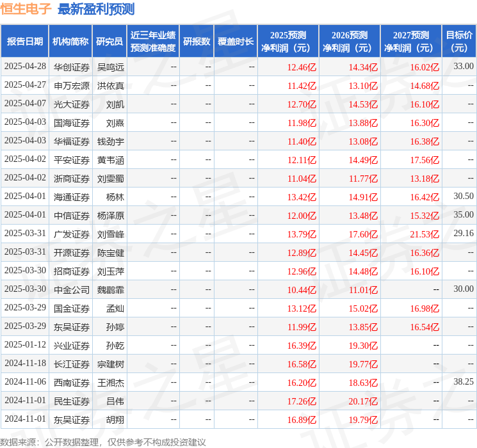
Task: Select the 华福证券 institution cell
Action: [72, 141]
